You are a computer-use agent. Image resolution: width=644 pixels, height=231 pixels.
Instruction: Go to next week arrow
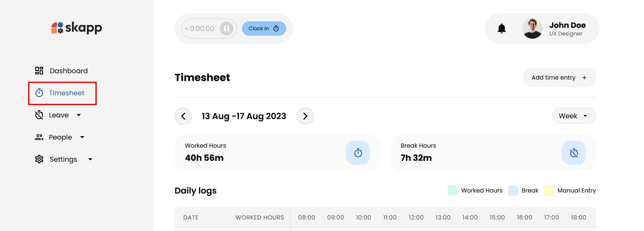305,116
